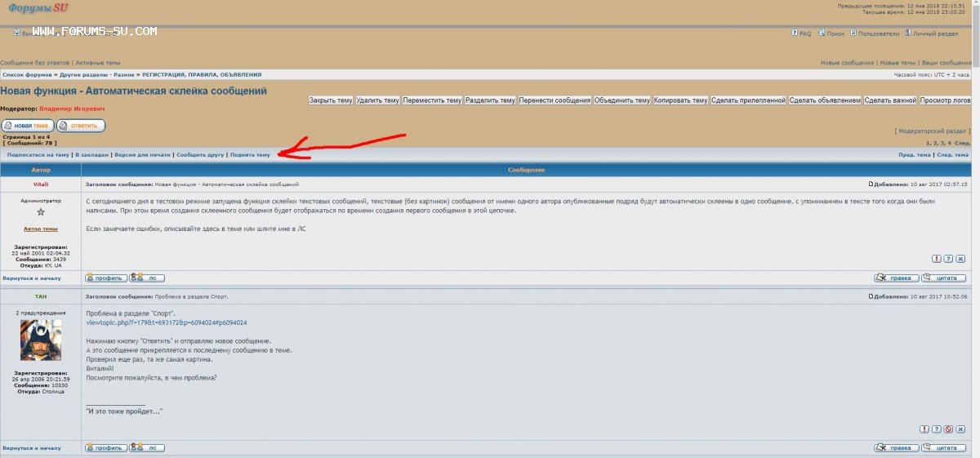Screen dimensions: 980x458
Task: Click the Поиск magnifier icon
Action: click(x=821, y=33)
